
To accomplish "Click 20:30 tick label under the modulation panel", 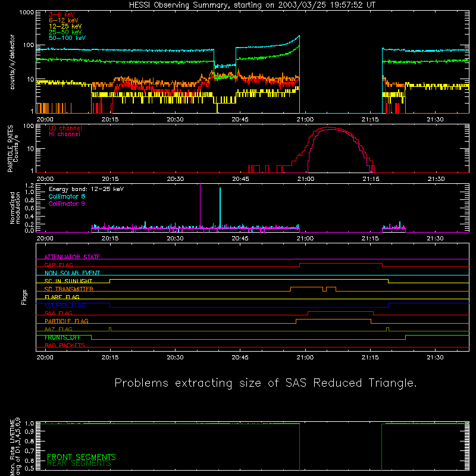I will coord(175,239).
